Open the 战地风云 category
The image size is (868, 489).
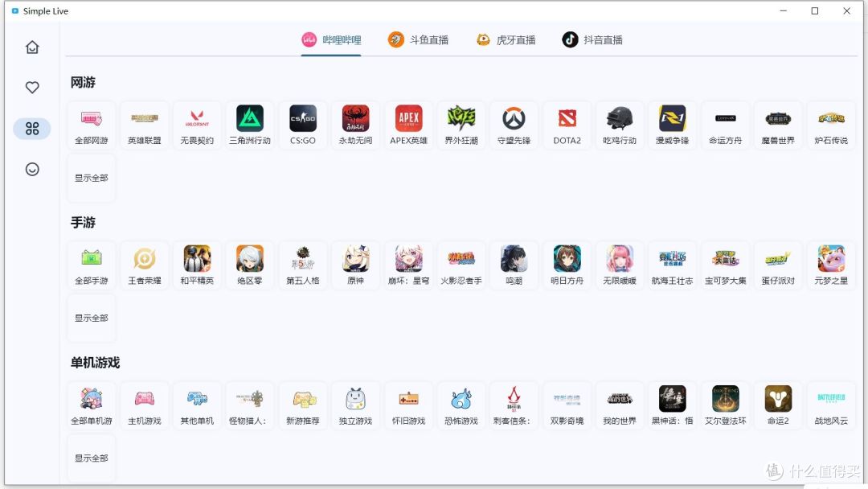point(831,405)
